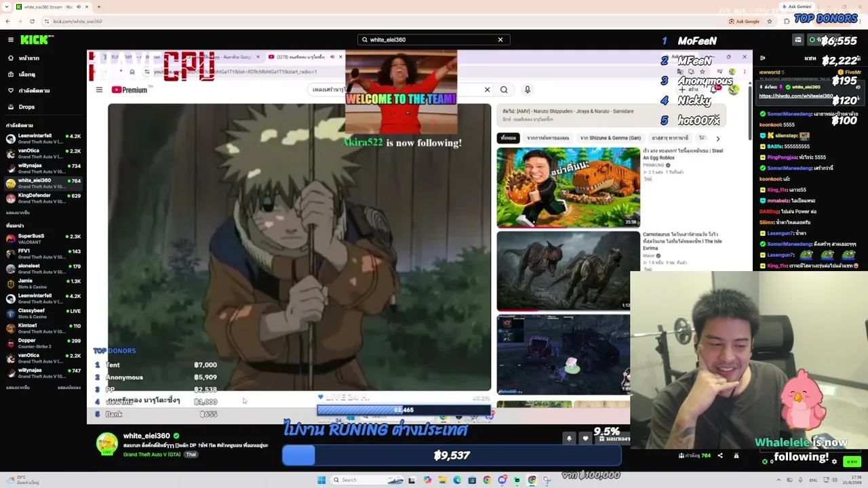Open recommended channel Kimtoe1
Screen dimensions: 868x488
click(x=43, y=328)
